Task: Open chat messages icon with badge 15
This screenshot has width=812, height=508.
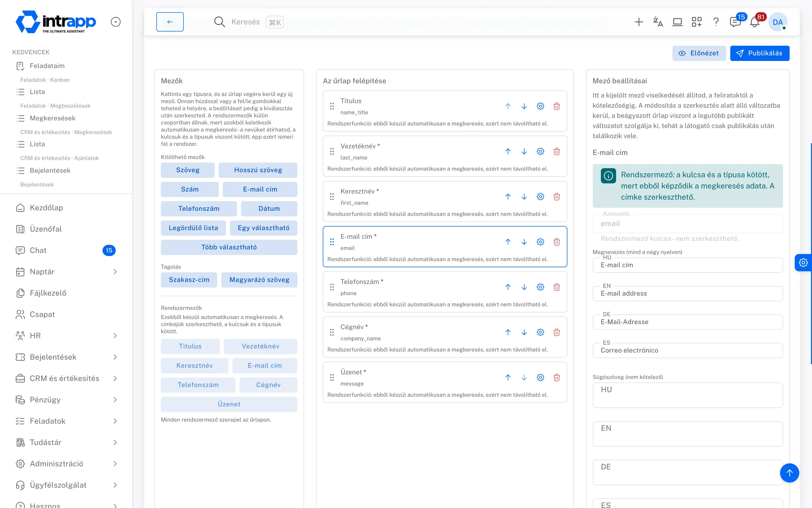Action: (735, 22)
